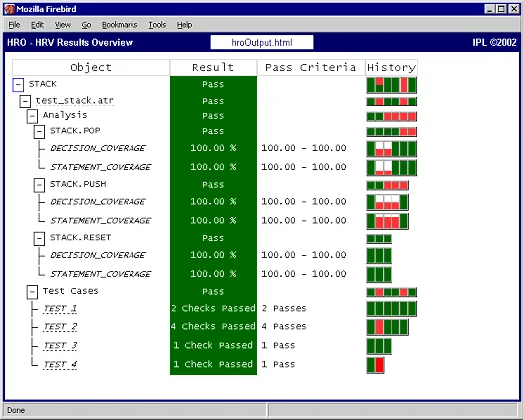Click the Mozilla Firebird title bar icon
This screenshot has width=523, height=420.
[9, 9]
